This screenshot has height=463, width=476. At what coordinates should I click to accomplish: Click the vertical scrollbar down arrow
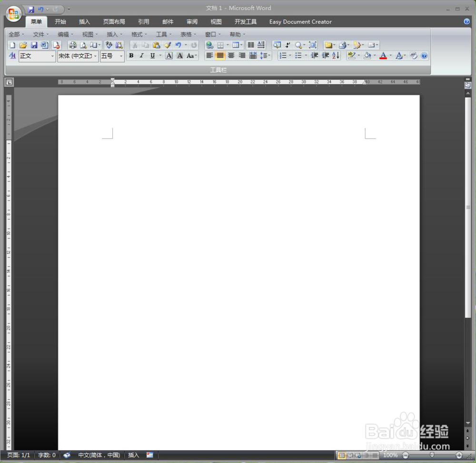(x=468, y=423)
